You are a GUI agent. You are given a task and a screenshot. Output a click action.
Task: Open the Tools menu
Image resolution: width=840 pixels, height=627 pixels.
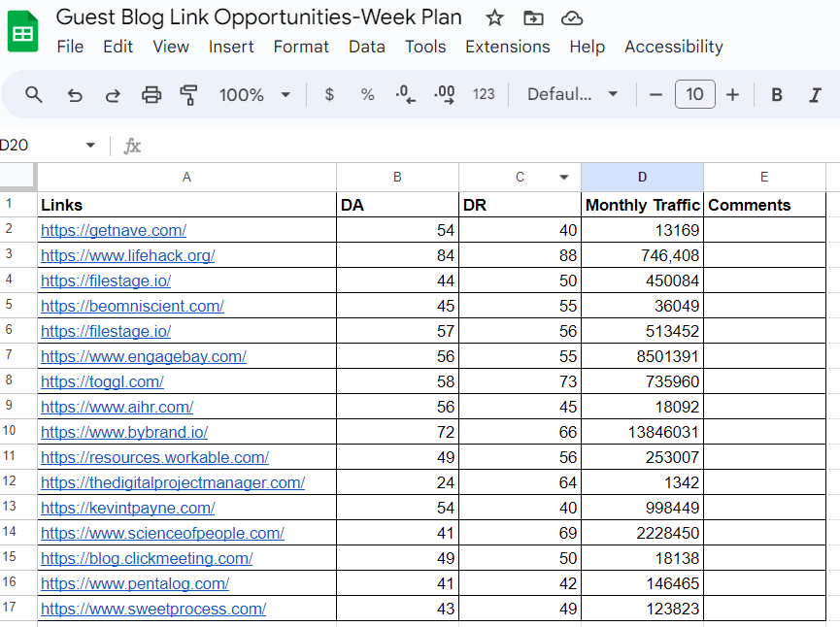click(425, 47)
